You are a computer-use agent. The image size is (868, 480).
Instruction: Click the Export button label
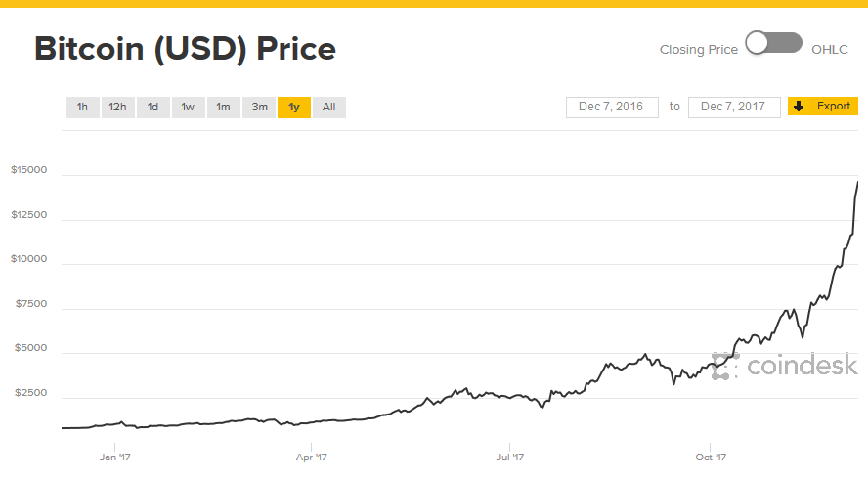click(x=834, y=107)
